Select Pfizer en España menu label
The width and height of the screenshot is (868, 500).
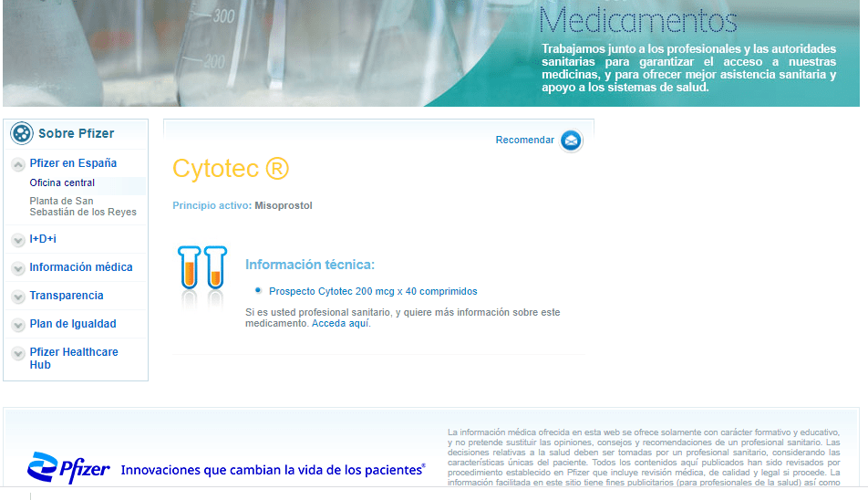73,163
